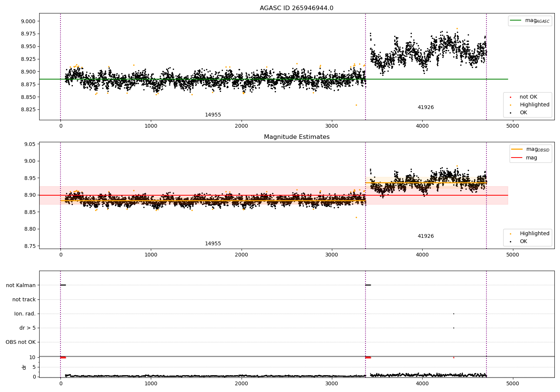The image size is (560, 392).
Task: Click the 'Magnitude Estimates' plot title
Action: pyautogui.click(x=296, y=137)
